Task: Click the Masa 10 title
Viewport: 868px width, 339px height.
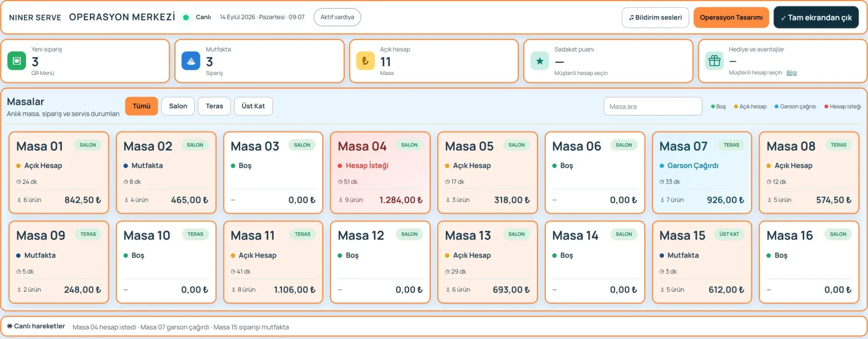Action: tap(146, 235)
